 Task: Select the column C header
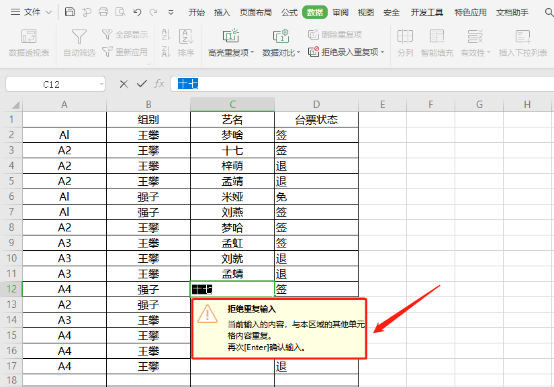point(232,104)
